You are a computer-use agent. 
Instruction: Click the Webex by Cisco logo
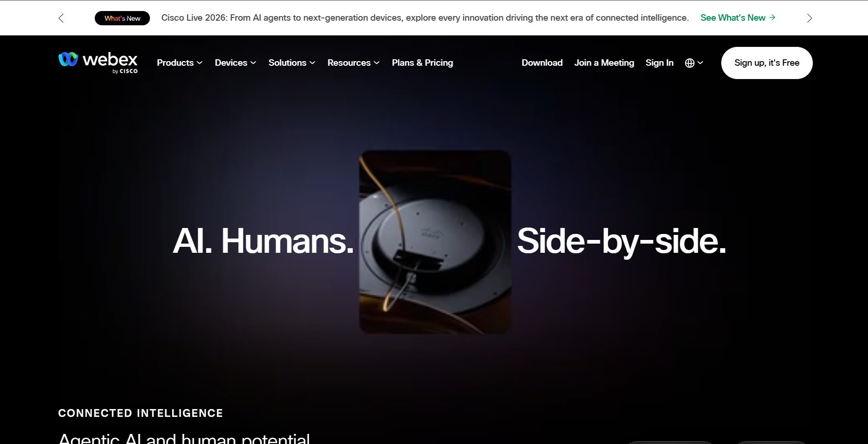pos(98,63)
